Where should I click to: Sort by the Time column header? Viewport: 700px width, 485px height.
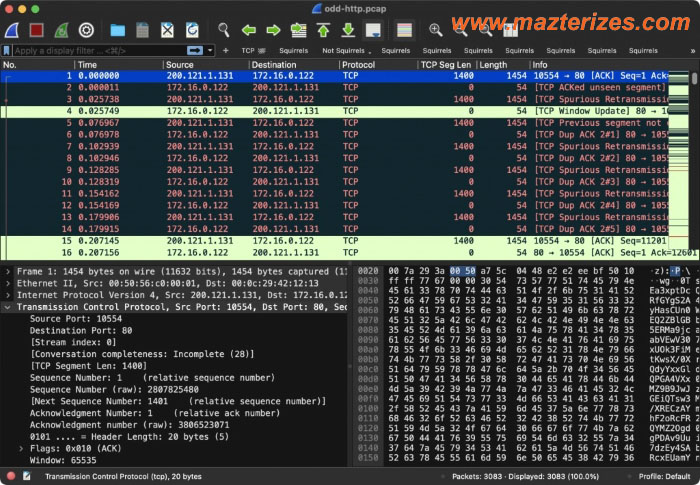[118, 65]
